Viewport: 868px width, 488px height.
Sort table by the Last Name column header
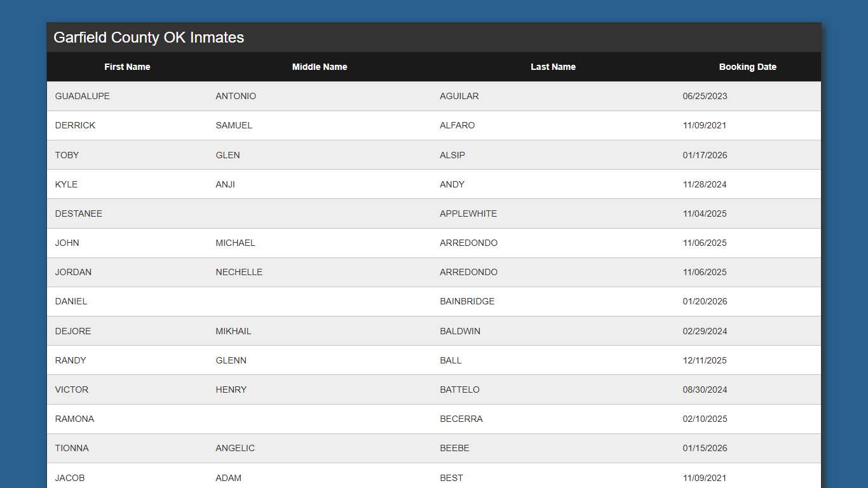[553, 67]
